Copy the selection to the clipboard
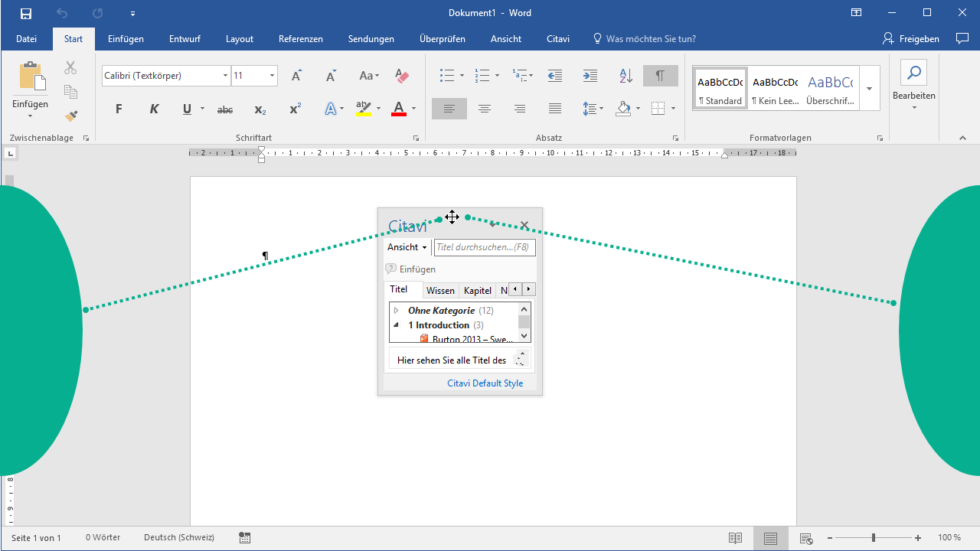The image size is (980, 551). pyautogui.click(x=70, y=92)
